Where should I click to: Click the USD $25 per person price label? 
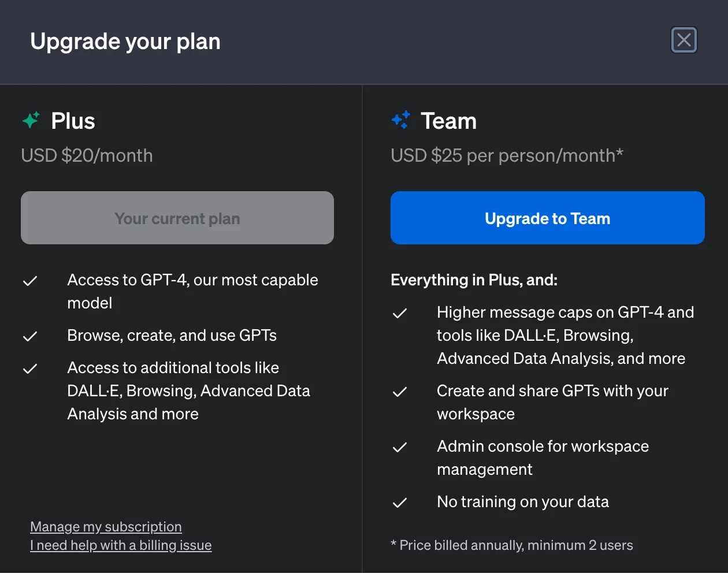[507, 155]
